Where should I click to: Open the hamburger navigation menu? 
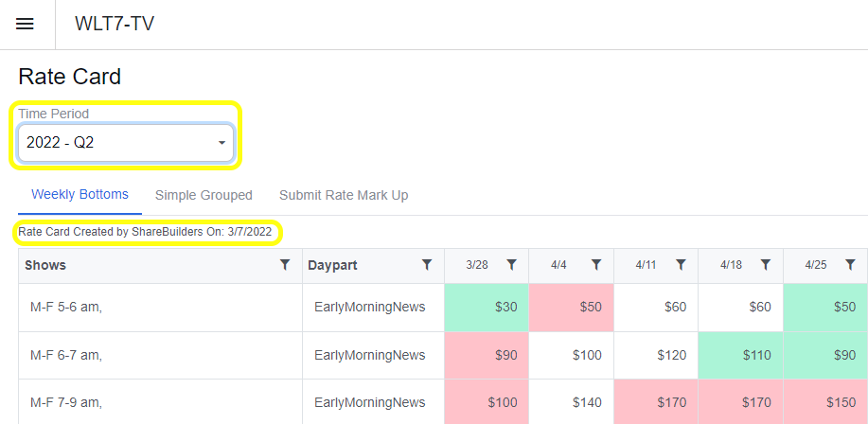click(x=25, y=25)
